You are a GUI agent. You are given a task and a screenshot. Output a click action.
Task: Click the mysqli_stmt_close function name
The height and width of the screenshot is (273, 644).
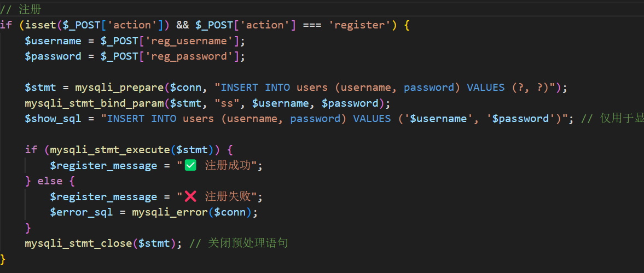point(78,243)
